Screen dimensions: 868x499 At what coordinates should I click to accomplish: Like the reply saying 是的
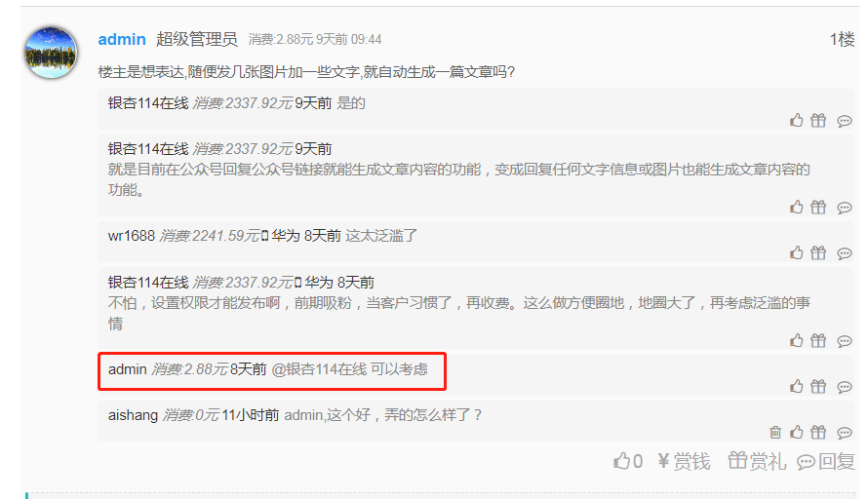tap(796, 120)
